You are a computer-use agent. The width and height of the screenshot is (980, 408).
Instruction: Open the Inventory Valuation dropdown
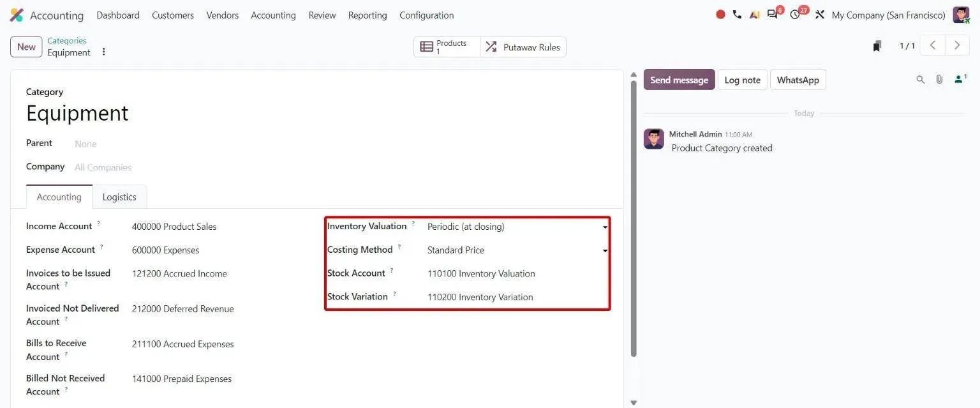tap(517, 227)
